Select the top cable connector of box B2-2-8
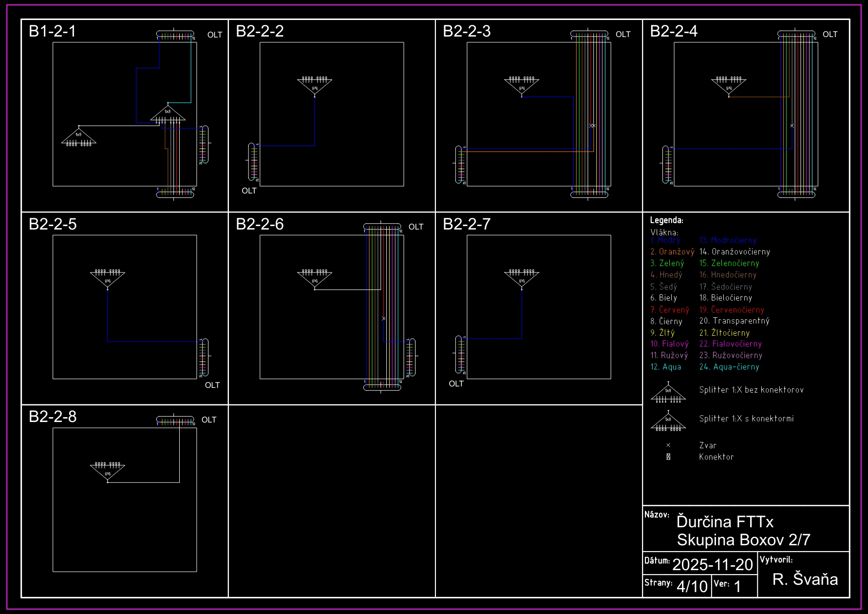Screen dimensions: 868x614 175,421
